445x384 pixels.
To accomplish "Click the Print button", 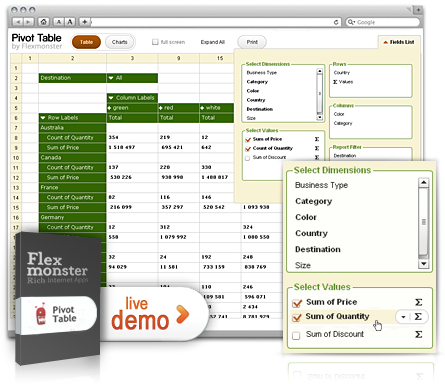I will (252, 42).
